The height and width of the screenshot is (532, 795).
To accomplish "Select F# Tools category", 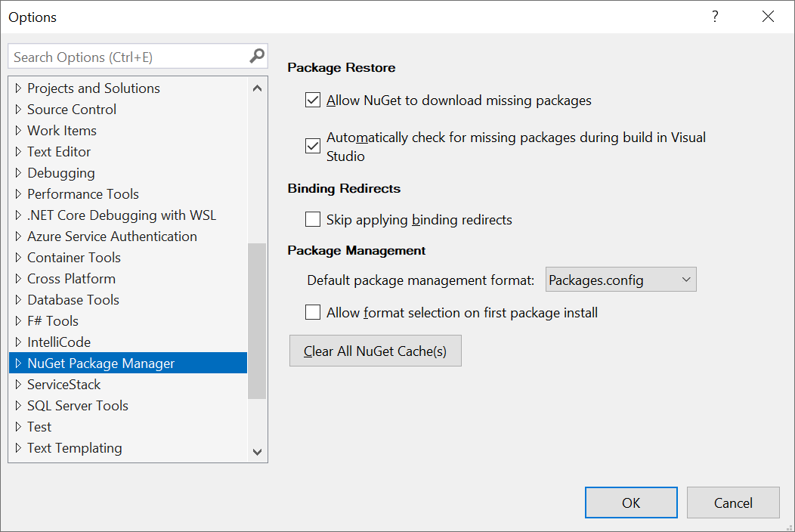I will 53,321.
